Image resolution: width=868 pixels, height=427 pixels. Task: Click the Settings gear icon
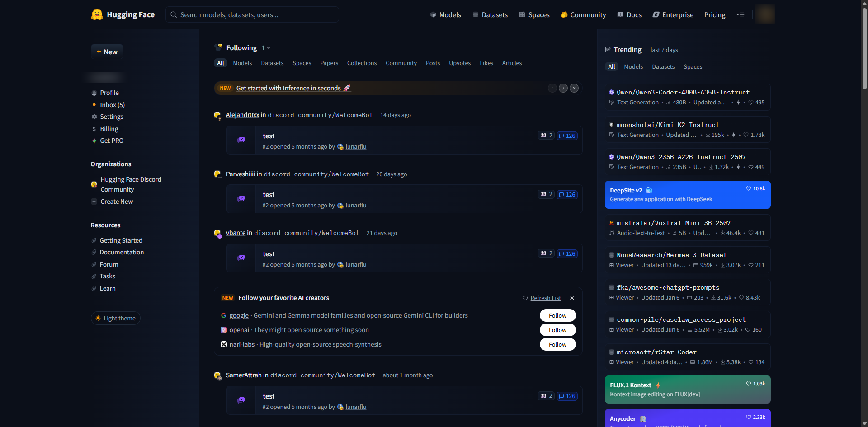(94, 117)
